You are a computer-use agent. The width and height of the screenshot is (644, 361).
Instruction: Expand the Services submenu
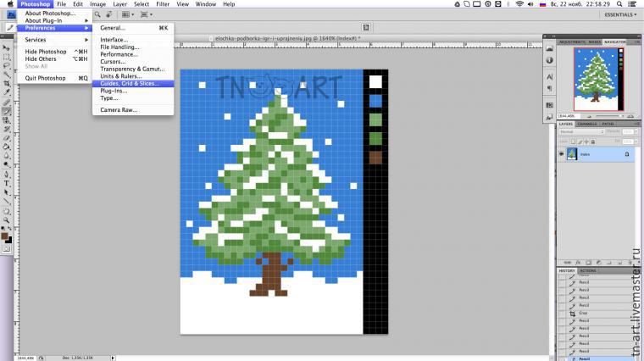53,40
